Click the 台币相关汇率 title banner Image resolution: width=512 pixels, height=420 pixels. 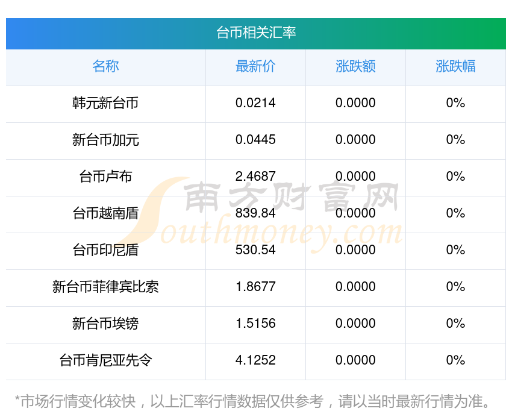point(256,33)
